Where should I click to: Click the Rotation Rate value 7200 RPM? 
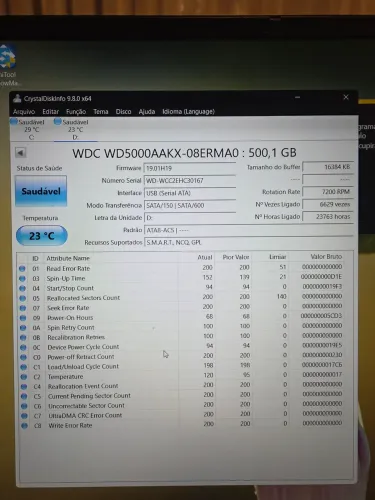pyautogui.click(x=328, y=192)
